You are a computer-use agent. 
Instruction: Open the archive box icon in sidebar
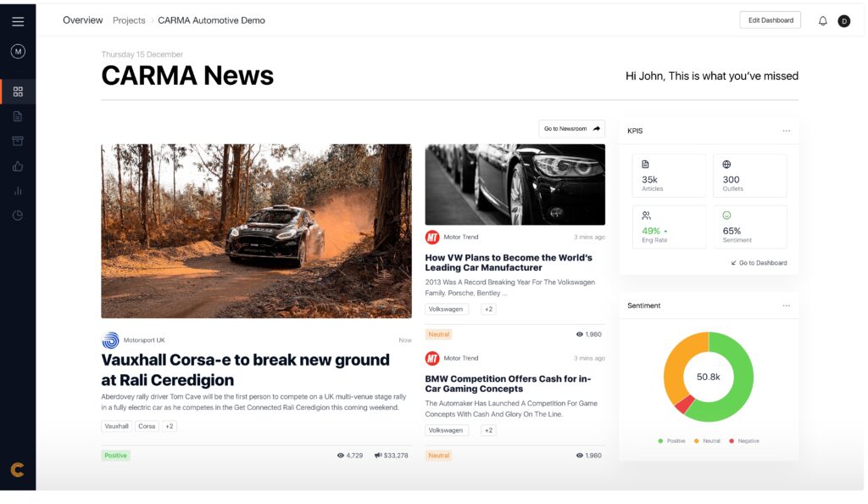(18, 141)
